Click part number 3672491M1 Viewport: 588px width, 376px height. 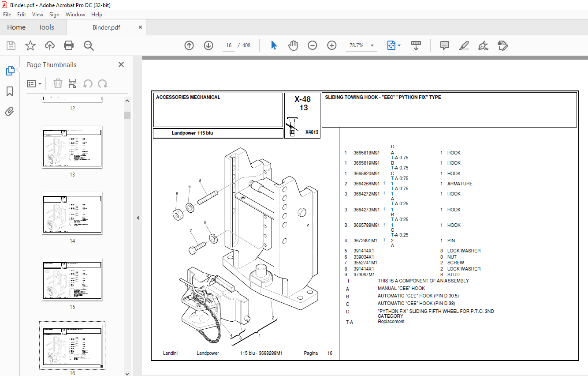[365, 241]
